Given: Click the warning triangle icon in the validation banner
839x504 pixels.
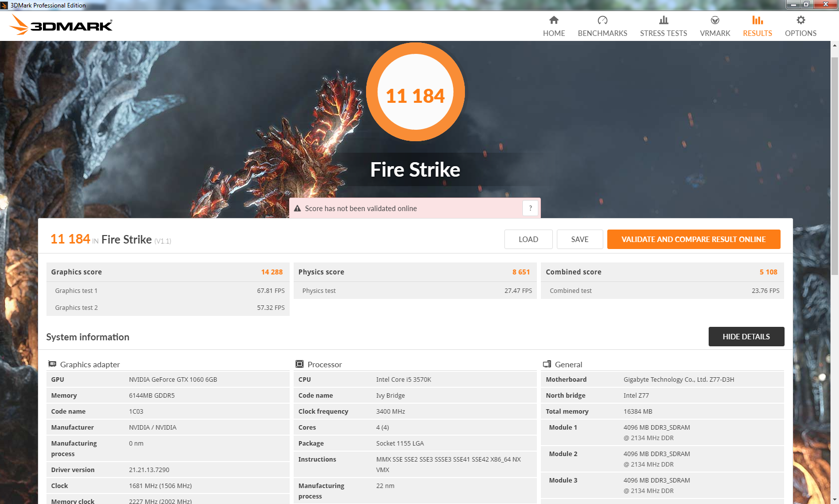Looking at the screenshot, I should 298,209.
